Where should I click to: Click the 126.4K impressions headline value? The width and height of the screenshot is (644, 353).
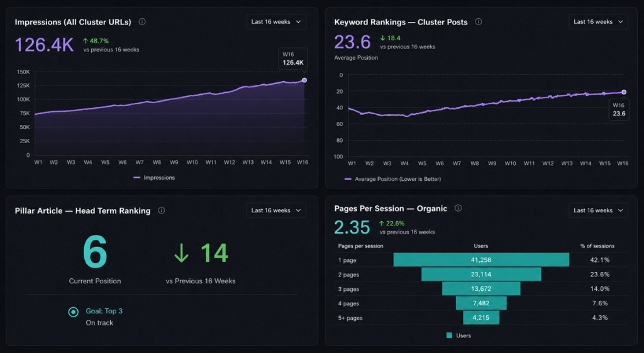tap(45, 45)
